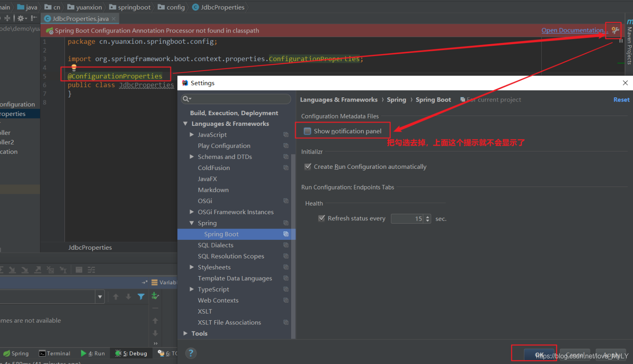633x364 pixels.
Task: Click the project-level icon beside JavaScript
Action: 286,135
